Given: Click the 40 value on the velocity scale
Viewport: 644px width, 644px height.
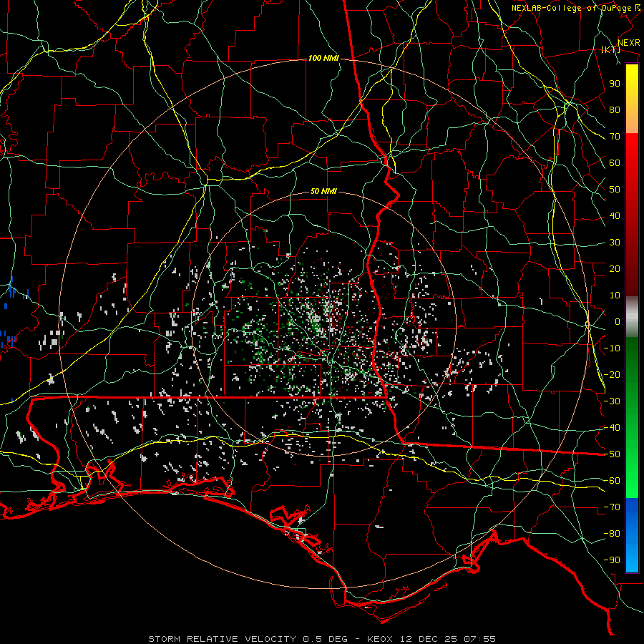Looking at the screenshot, I should [615, 216].
